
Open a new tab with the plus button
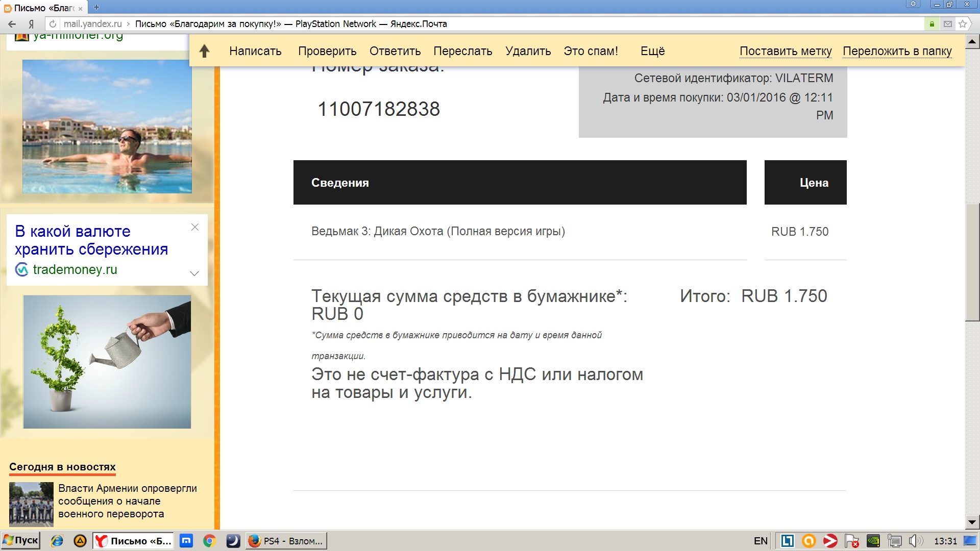click(x=96, y=7)
